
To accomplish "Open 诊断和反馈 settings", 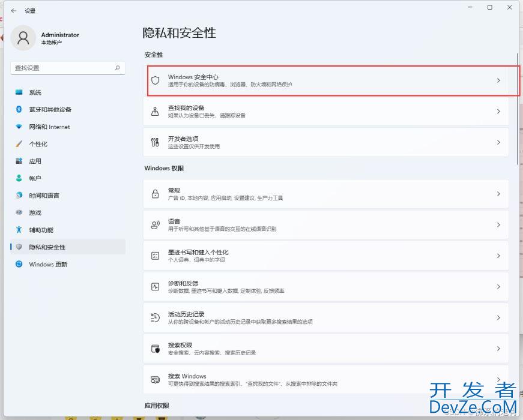I will (326, 287).
